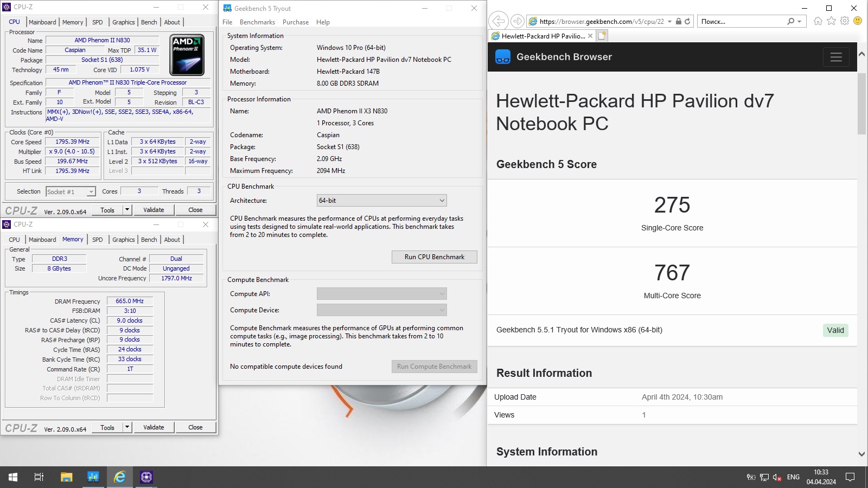Screen dimensions: 868x488
Task: Click the search magnifier icon in browser
Action: (x=791, y=21)
